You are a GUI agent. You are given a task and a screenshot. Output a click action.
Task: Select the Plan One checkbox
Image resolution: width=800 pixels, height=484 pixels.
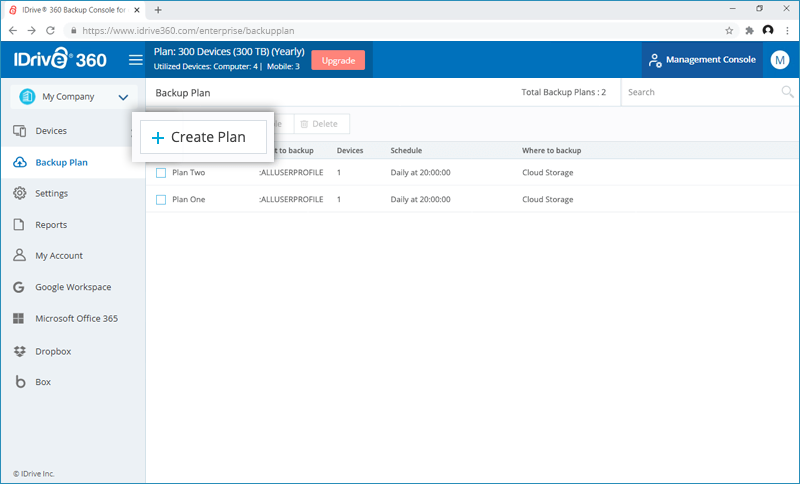click(x=161, y=200)
